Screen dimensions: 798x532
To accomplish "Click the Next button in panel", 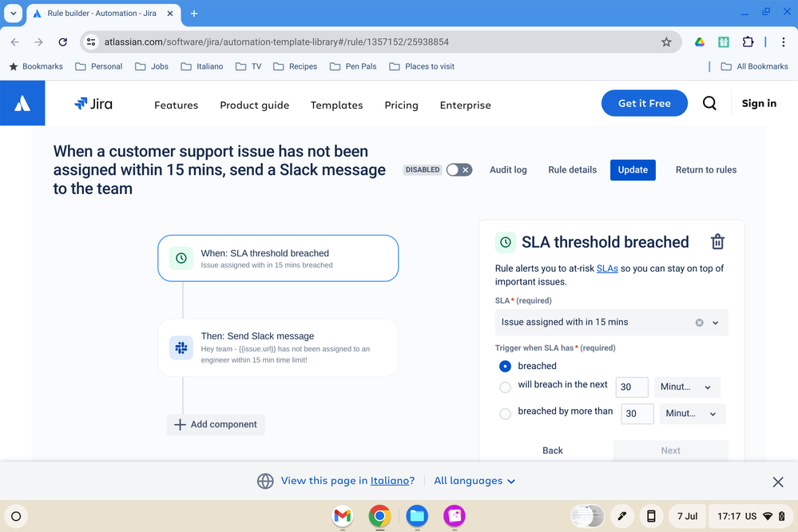I will point(671,451).
